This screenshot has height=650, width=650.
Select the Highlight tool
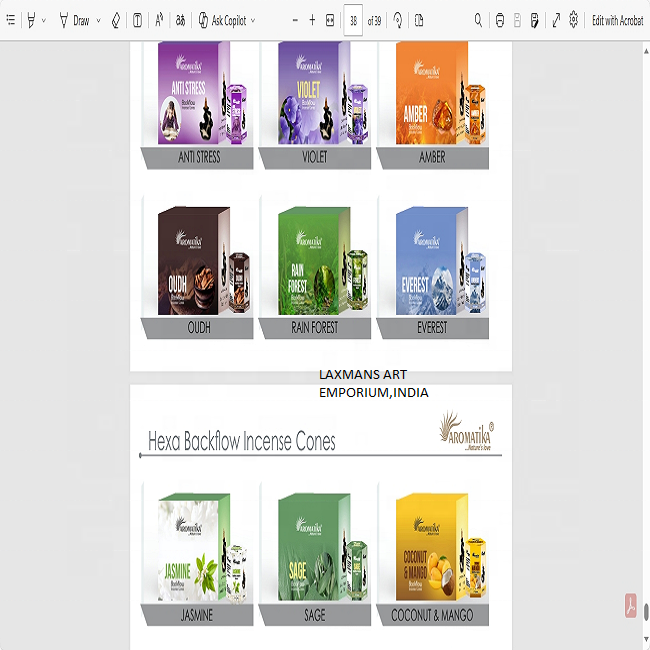point(31,20)
